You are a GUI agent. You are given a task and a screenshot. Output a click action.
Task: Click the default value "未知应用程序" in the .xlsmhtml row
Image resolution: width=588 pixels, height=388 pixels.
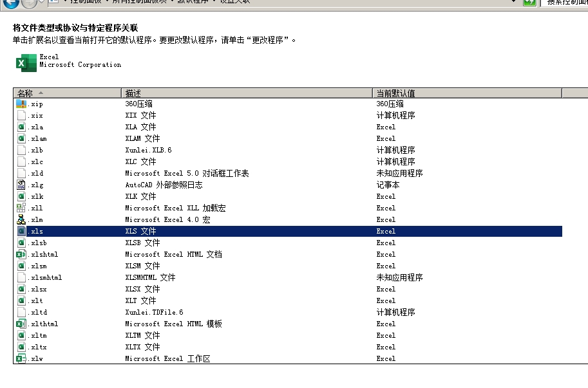pyautogui.click(x=400, y=277)
